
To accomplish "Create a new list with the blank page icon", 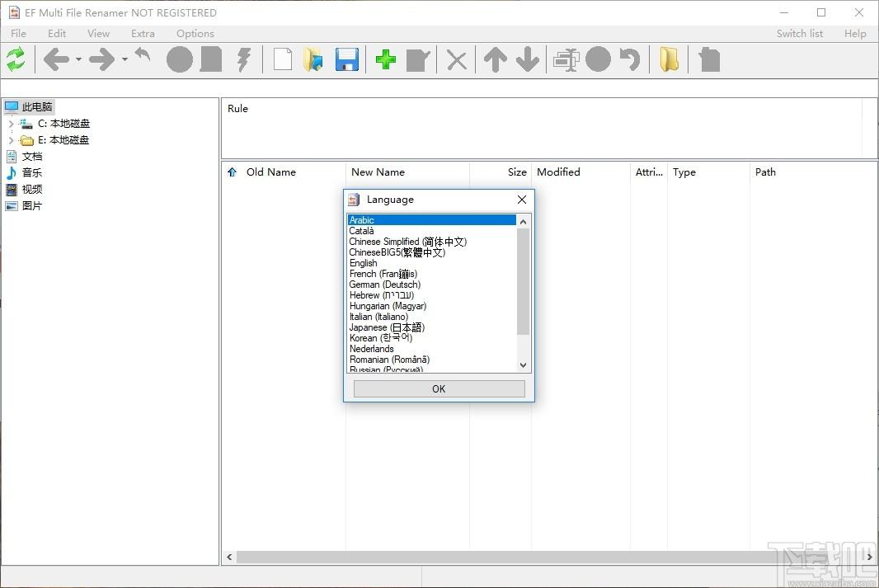I will pyautogui.click(x=283, y=59).
